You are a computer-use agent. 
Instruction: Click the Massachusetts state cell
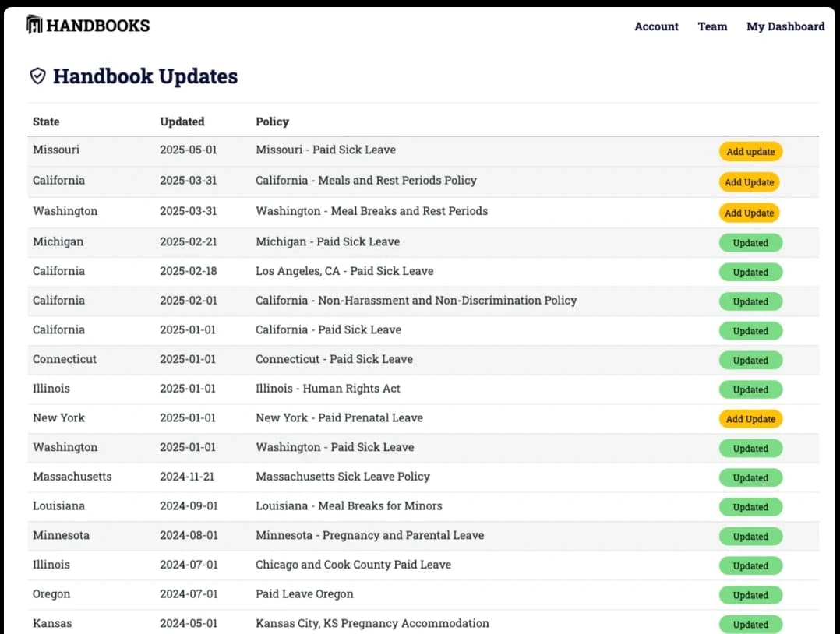[x=72, y=477]
